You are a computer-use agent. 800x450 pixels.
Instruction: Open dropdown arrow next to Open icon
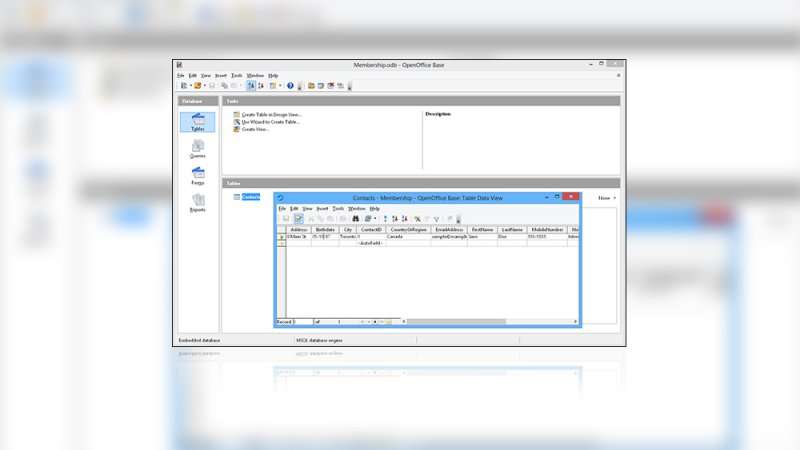tap(205, 86)
